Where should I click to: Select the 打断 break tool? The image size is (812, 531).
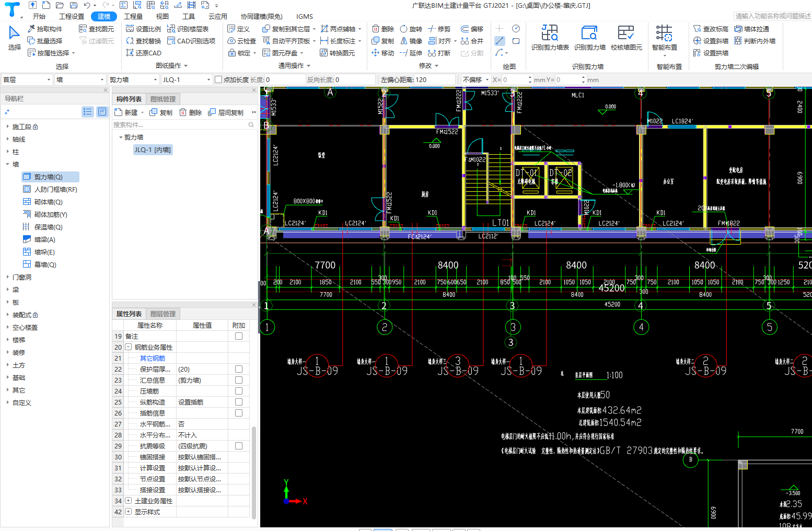point(439,53)
